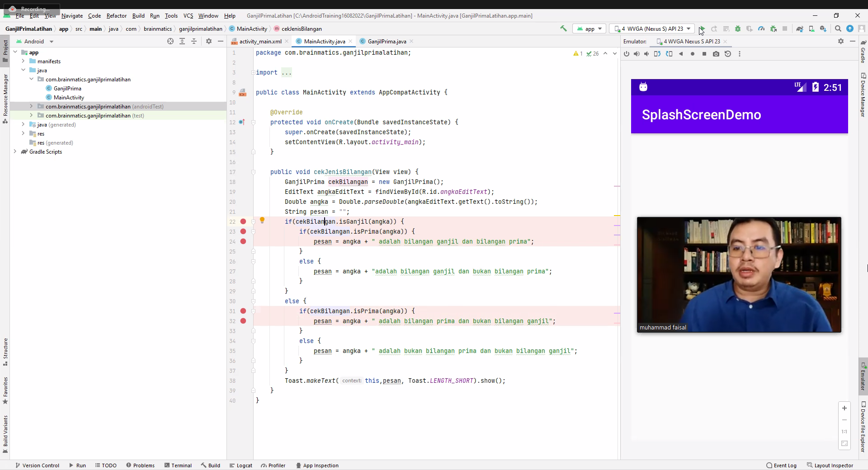
Task: Click the Make Project hammer icon
Action: point(563,28)
